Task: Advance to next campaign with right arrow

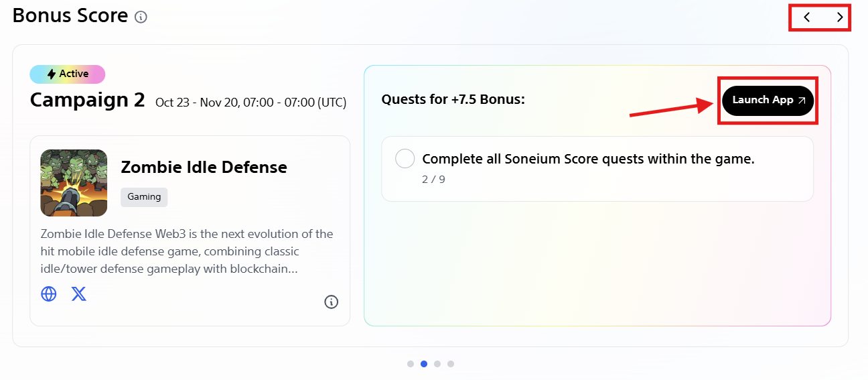Action: tap(840, 17)
